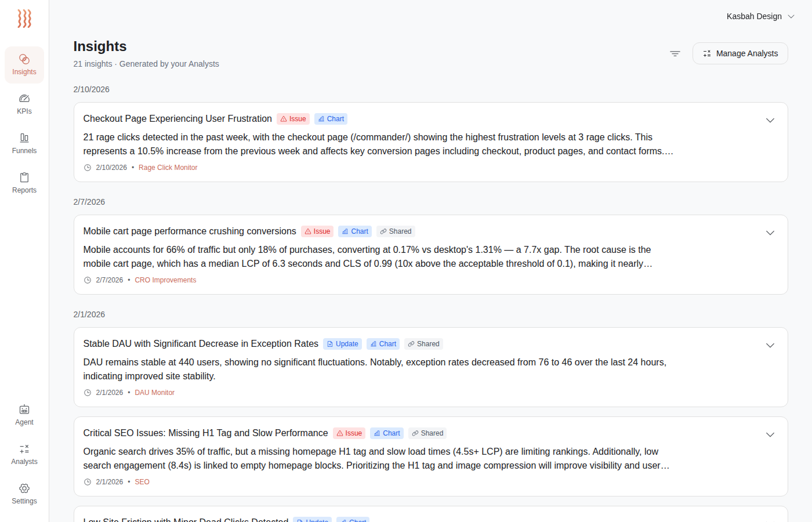The height and width of the screenshot is (522, 812).
Task: Select the Chart tag on the DAU insight
Action: (383, 343)
